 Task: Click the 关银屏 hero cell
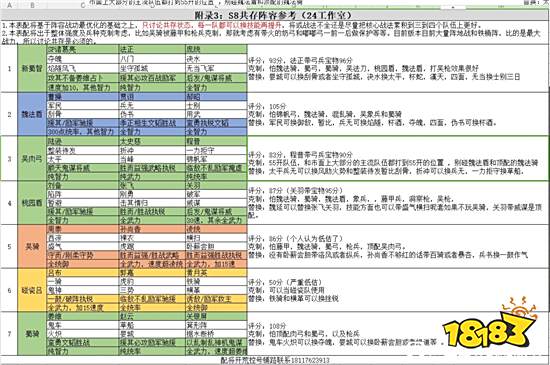216,316
